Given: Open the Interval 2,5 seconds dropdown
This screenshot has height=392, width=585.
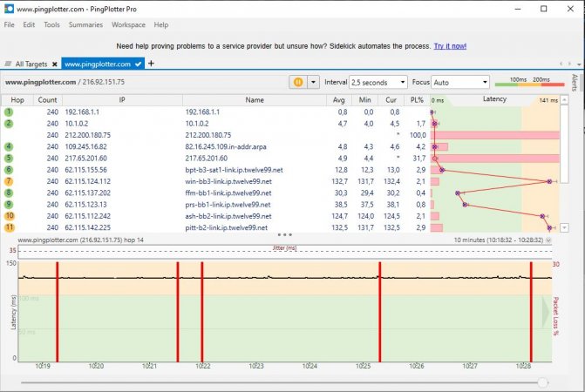Looking at the screenshot, I should (x=378, y=83).
